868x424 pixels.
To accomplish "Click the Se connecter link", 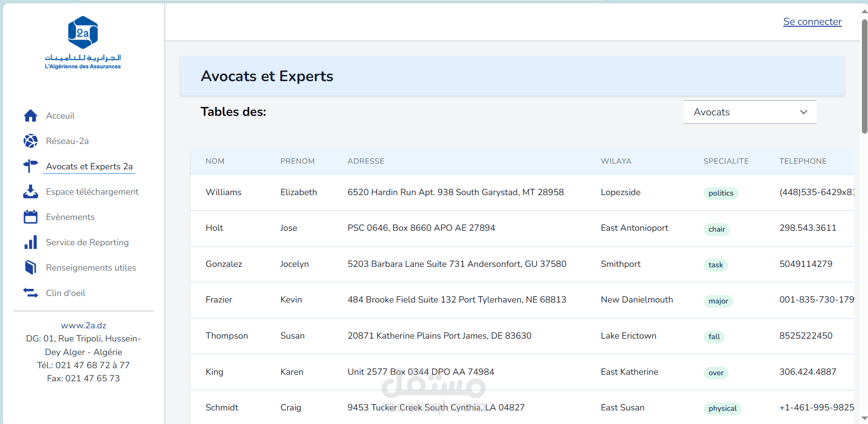I will click(x=812, y=22).
